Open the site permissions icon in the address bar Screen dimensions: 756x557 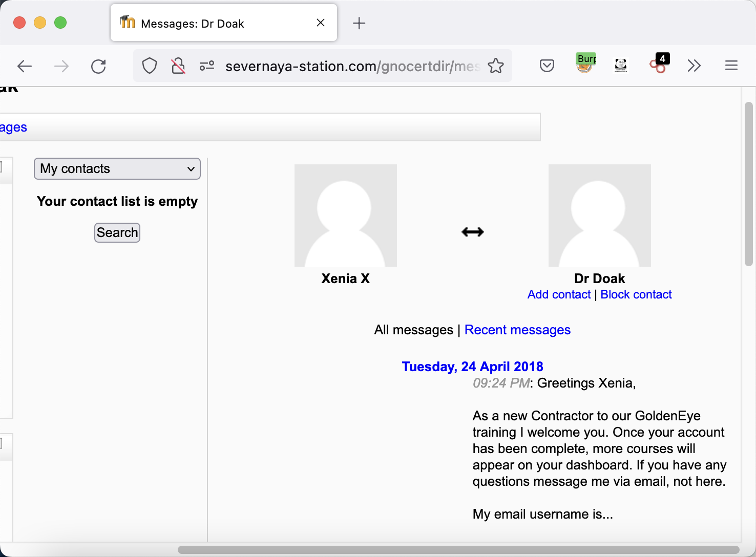coord(207,66)
